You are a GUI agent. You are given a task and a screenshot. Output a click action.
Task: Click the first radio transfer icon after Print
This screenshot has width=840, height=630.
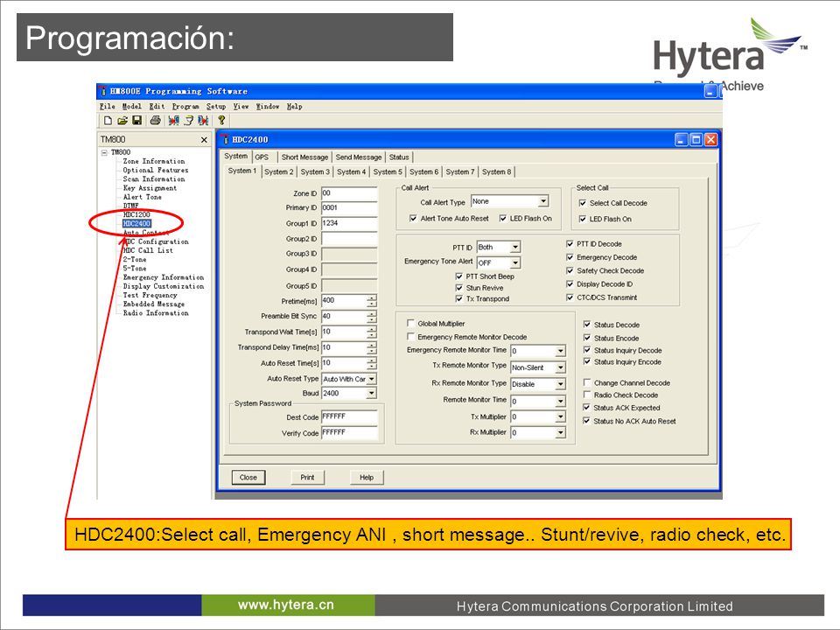(x=173, y=121)
